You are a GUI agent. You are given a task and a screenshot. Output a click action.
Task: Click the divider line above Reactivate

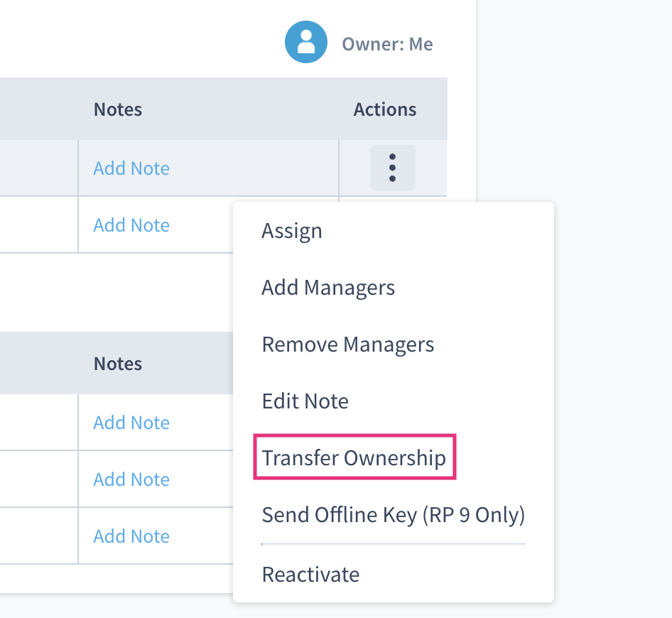point(393,544)
